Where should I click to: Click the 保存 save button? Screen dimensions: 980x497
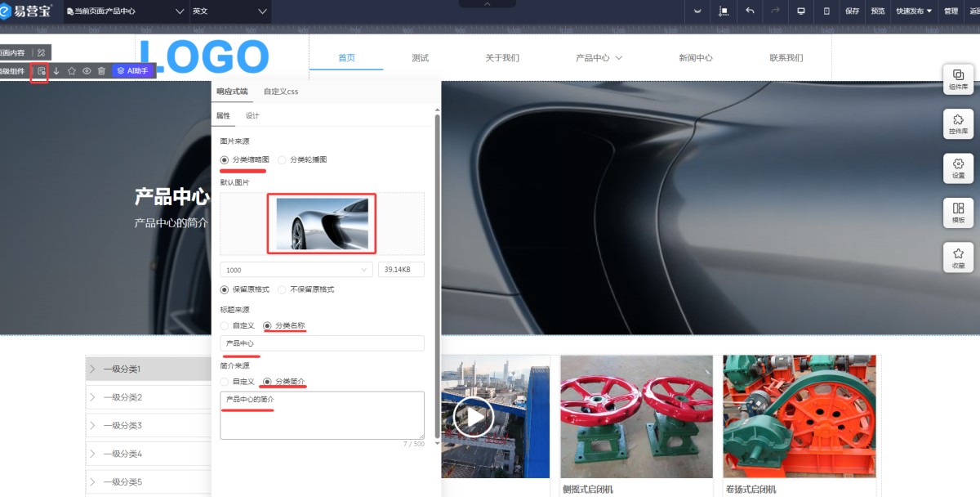pyautogui.click(x=852, y=11)
